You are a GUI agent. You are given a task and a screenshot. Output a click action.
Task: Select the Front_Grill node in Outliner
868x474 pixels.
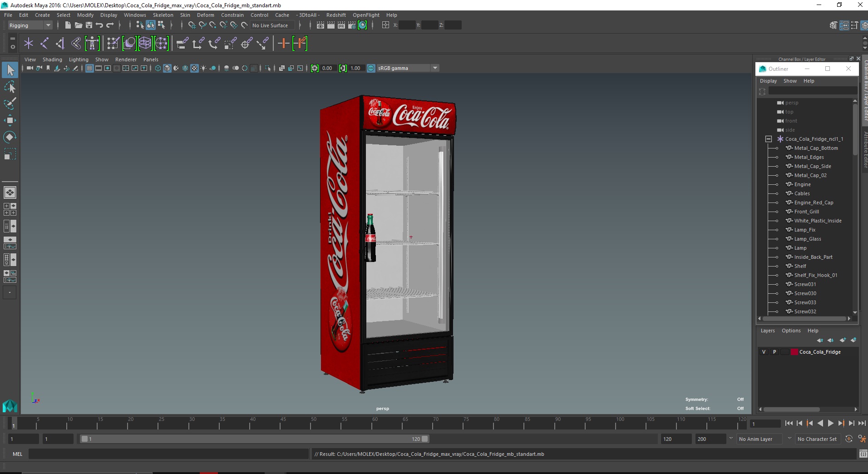tap(807, 212)
